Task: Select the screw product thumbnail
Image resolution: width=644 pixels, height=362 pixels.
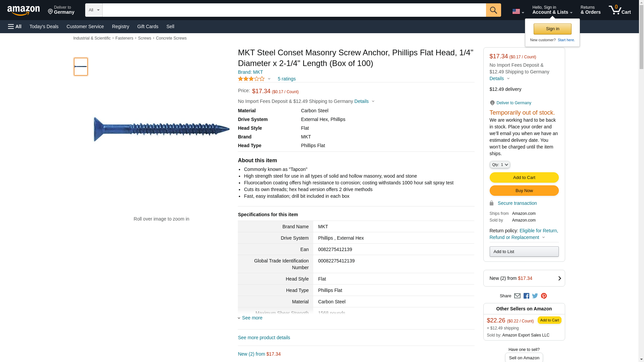Action: pos(81,67)
